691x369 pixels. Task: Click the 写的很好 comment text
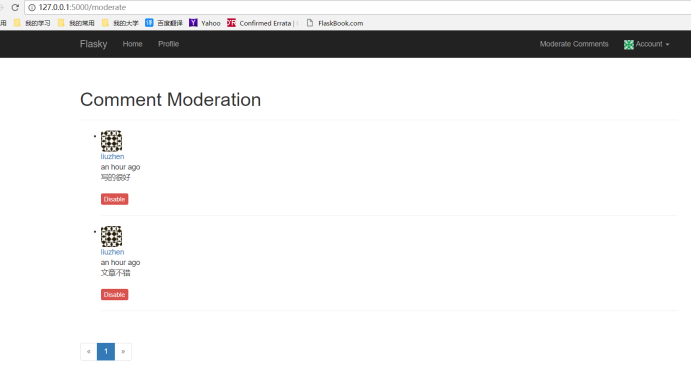pyautogui.click(x=115, y=178)
